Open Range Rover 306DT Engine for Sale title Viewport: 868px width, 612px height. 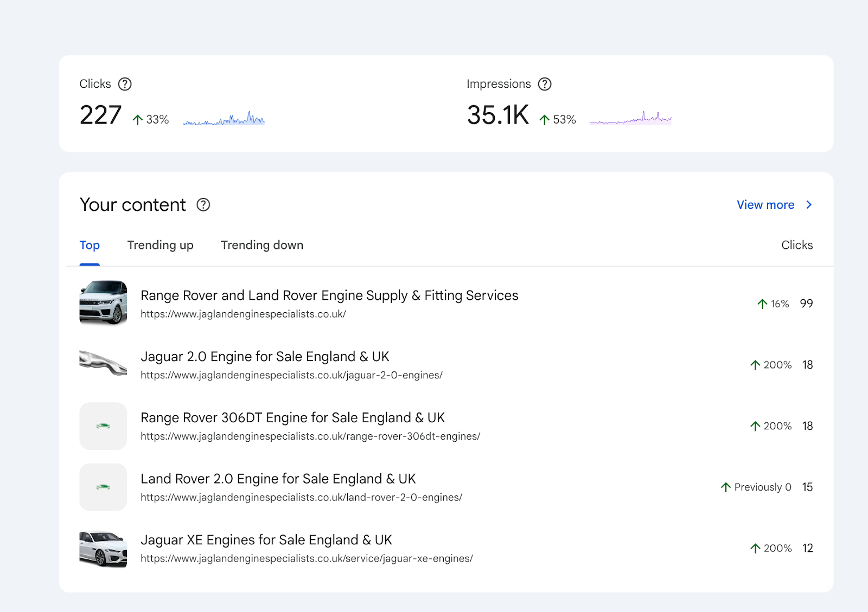click(x=292, y=418)
